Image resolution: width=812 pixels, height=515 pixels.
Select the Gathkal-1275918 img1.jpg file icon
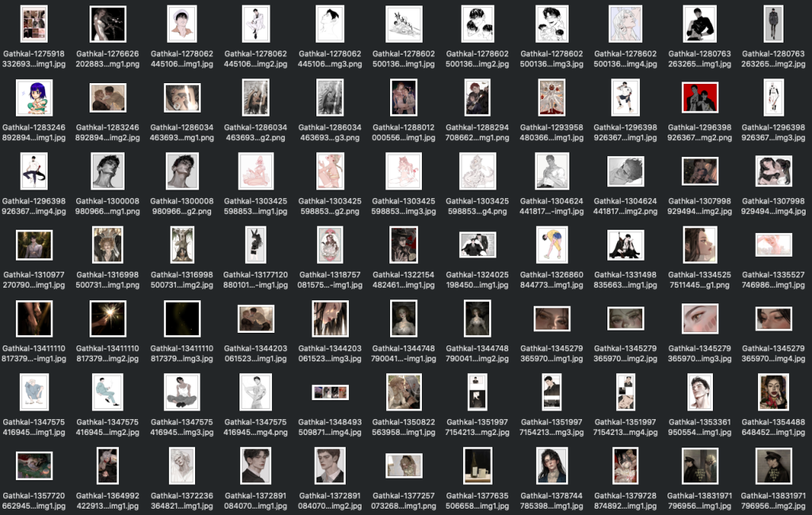(x=33, y=24)
